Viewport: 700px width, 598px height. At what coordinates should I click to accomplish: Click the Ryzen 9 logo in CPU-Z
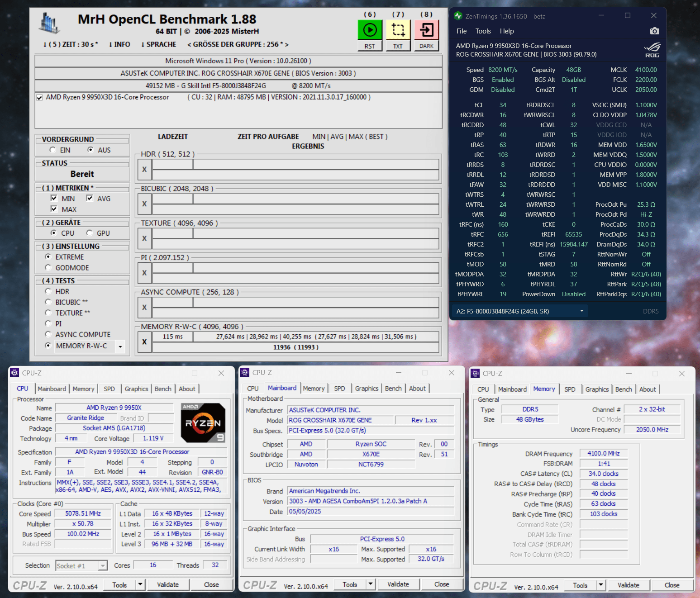(x=203, y=422)
